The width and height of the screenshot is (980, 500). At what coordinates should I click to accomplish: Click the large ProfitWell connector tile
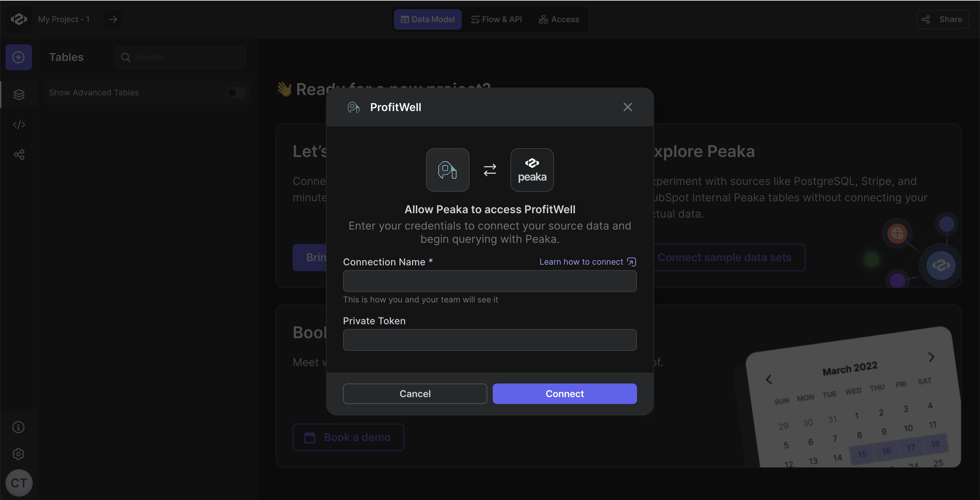(447, 170)
